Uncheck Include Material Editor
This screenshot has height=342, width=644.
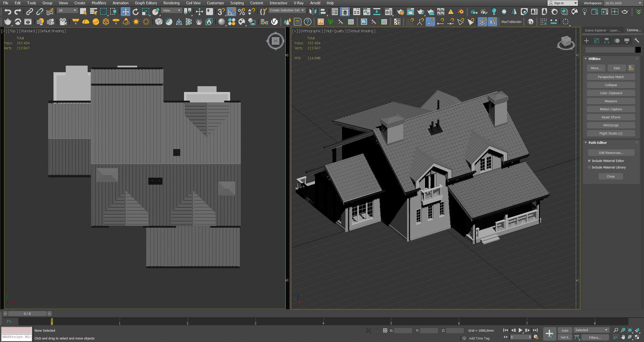(589, 161)
